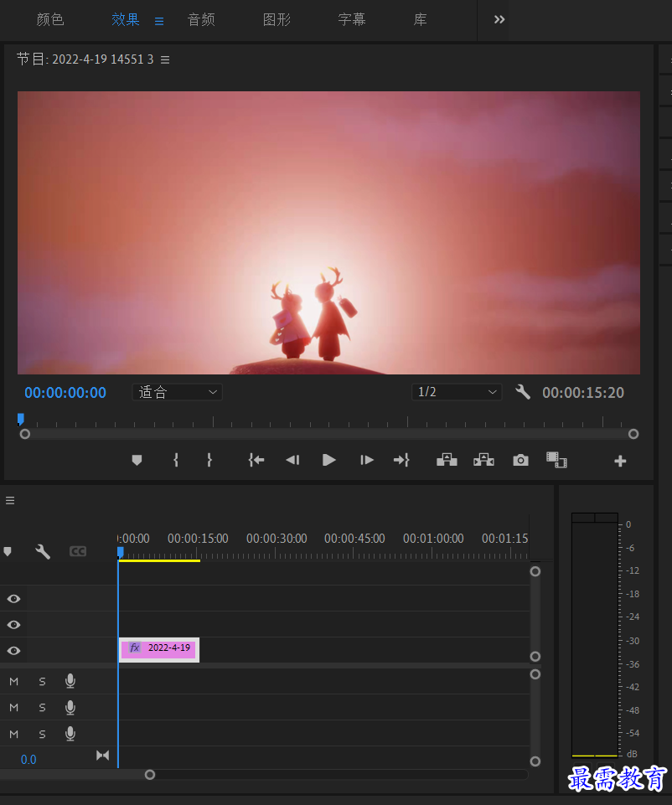Open program monitor wrench settings

tap(523, 392)
